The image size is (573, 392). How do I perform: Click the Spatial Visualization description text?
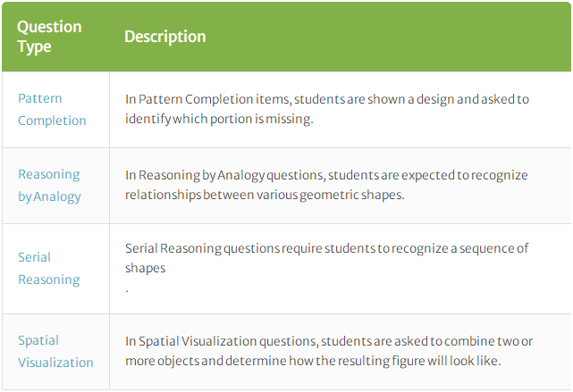pos(329,351)
